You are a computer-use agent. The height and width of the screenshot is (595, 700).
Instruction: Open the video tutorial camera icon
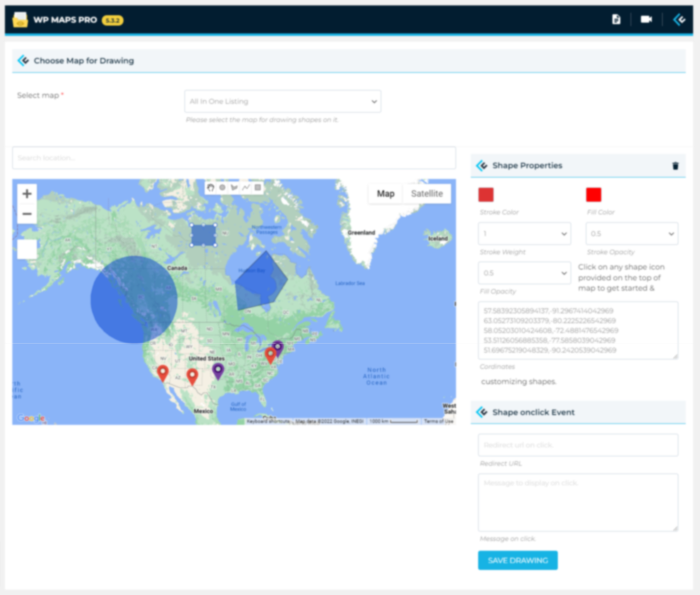point(646,19)
